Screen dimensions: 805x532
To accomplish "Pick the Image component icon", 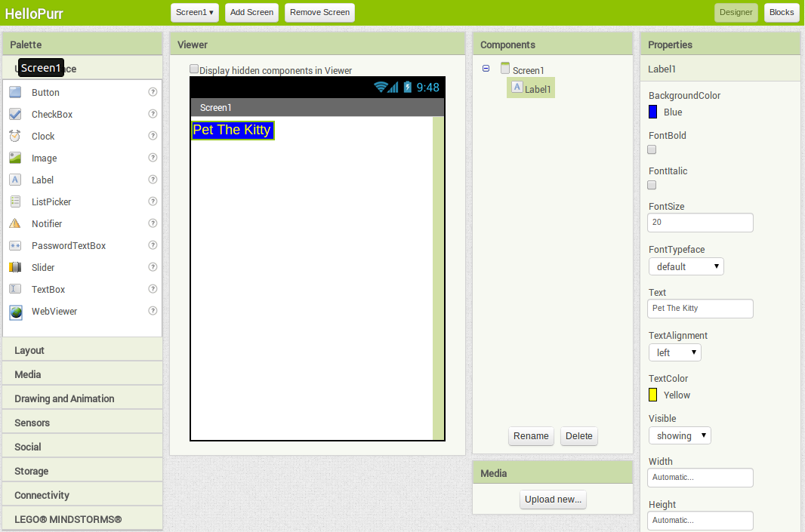I will pyautogui.click(x=15, y=158).
